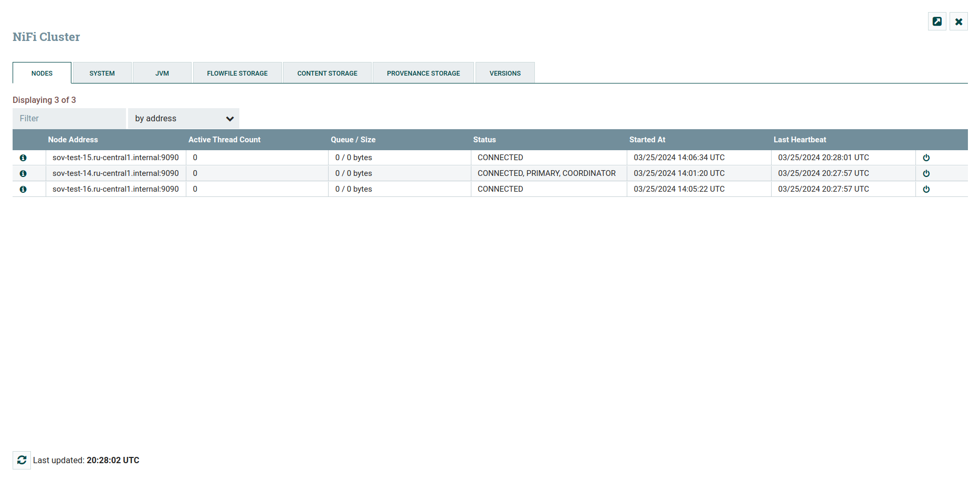980x480 pixels.
Task: Switch to the SYSTEM tab
Action: click(102, 73)
